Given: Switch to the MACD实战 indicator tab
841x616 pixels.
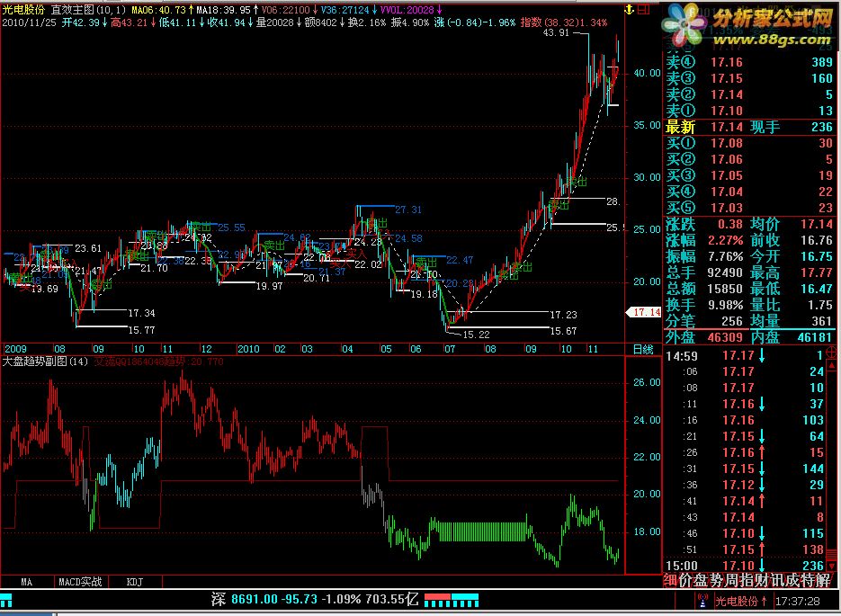Looking at the screenshot, I should 80,582.
